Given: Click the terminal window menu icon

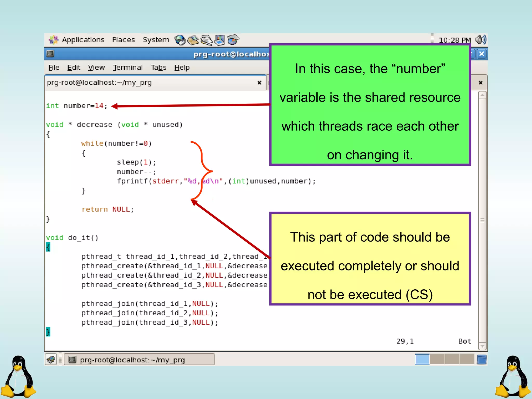Looking at the screenshot, I should coord(50,54).
